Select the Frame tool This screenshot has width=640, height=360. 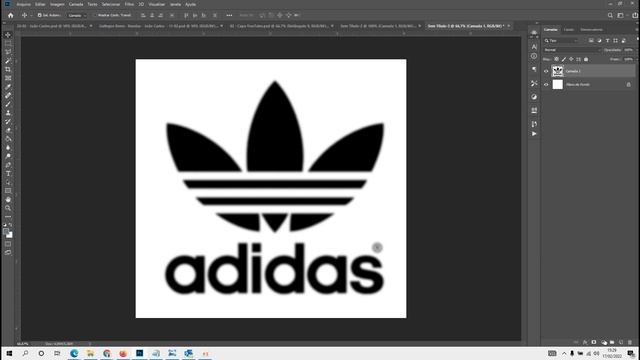(x=8, y=78)
